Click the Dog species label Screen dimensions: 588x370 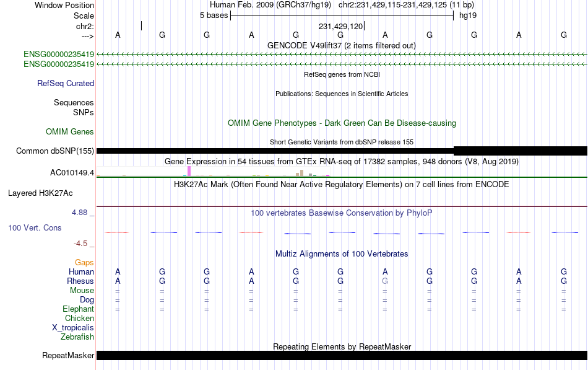click(x=87, y=300)
